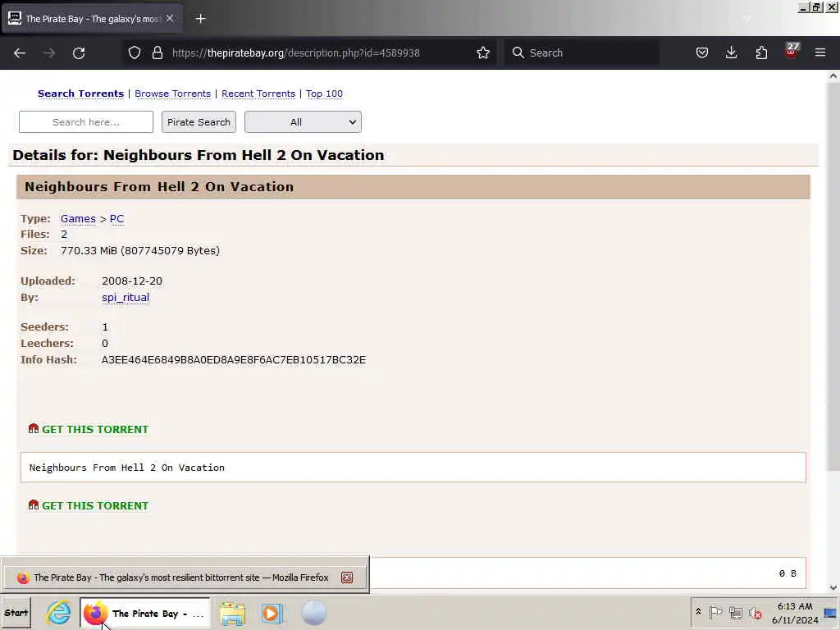The image size is (840, 630).
Task: Open the Recent Torrents link
Action: [258, 94]
